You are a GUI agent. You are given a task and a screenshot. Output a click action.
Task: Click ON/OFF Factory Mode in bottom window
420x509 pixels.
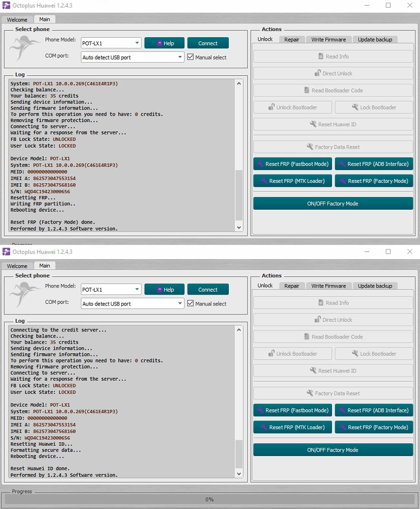click(333, 450)
